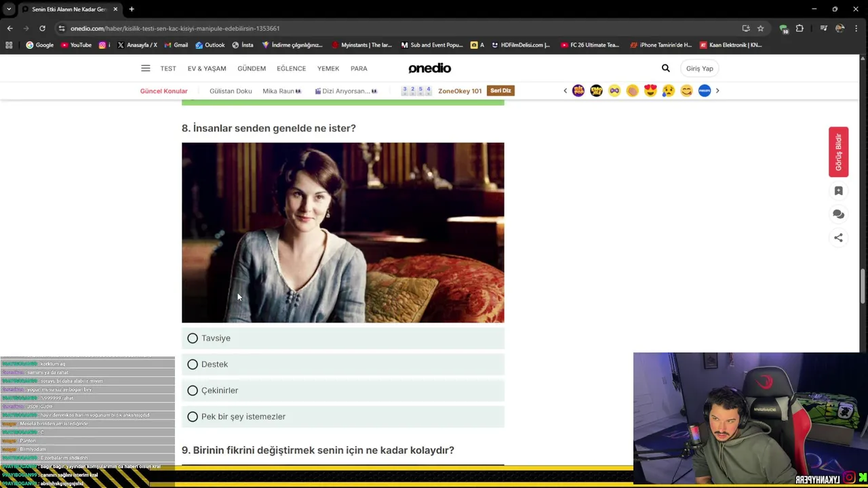868x488 pixels.
Task: Click the page vertical scrollbar thumb
Action: click(x=863, y=287)
